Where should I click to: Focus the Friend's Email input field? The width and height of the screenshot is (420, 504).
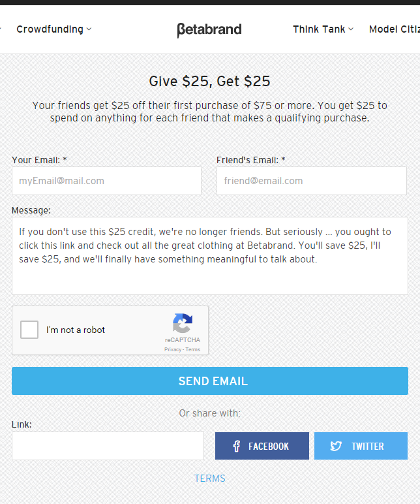tap(311, 181)
